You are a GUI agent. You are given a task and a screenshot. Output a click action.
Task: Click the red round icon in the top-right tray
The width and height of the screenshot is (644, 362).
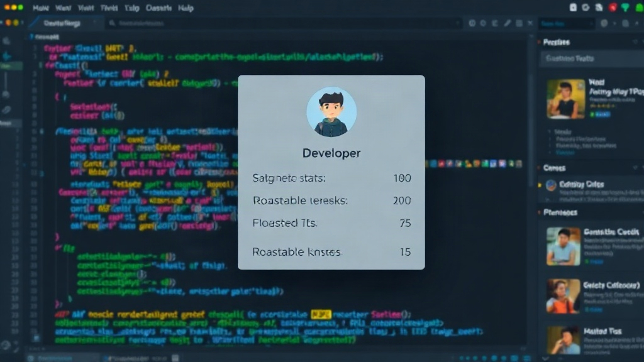[613, 8]
